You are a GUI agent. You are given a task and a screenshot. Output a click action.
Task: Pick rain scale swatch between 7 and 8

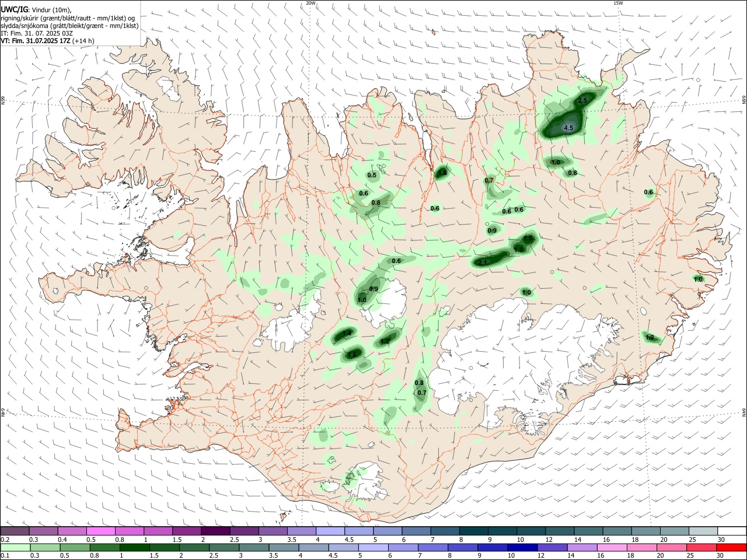coord(432,547)
